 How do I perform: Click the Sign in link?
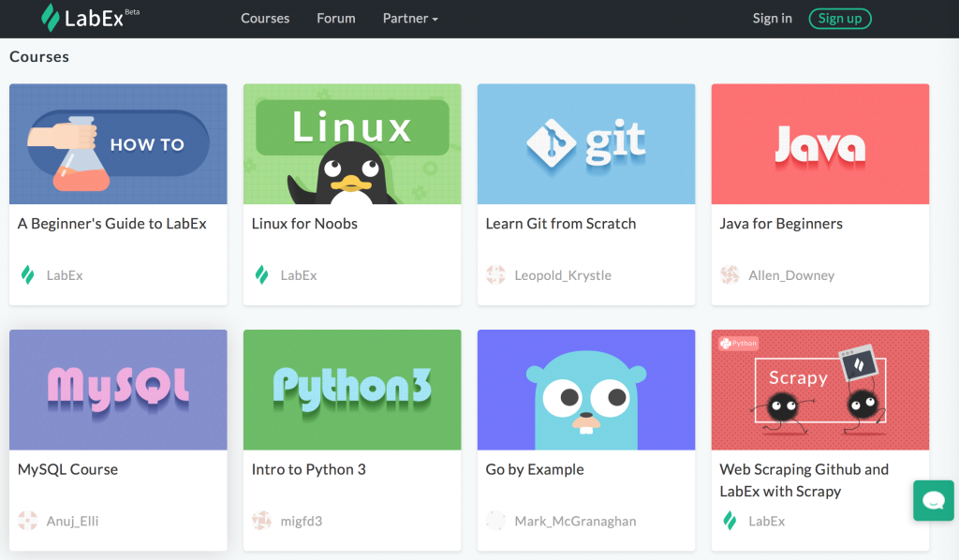click(x=772, y=19)
